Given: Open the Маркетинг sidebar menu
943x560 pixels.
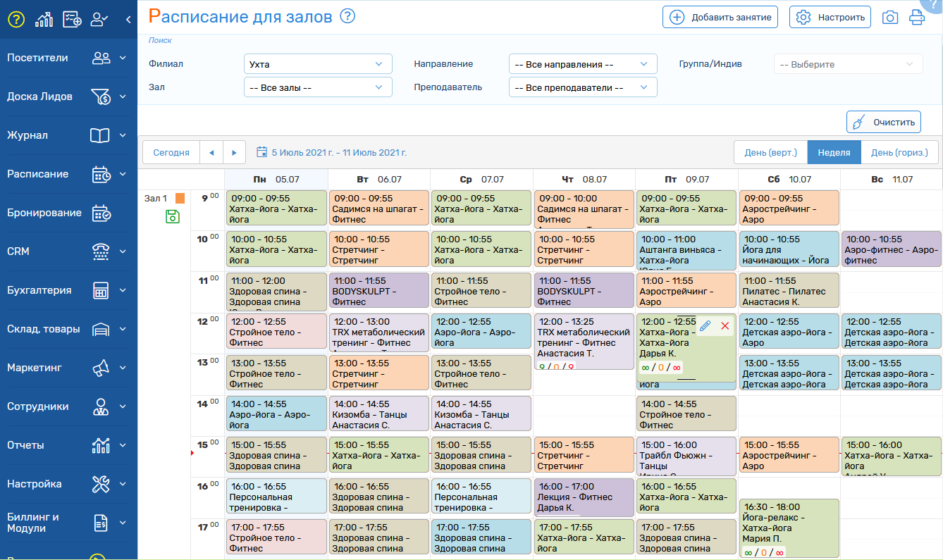Looking at the screenshot, I should [x=68, y=368].
